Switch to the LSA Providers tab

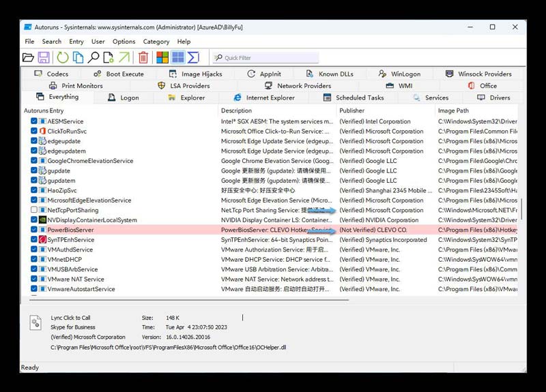184,86
